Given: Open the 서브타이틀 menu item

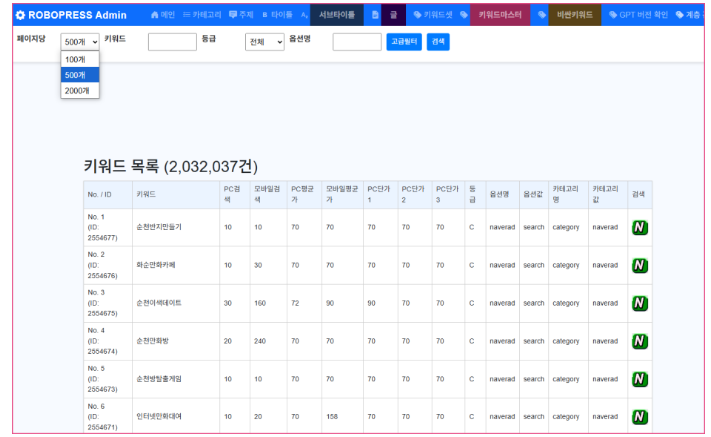Looking at the screenshot, I should pos(336,15).
